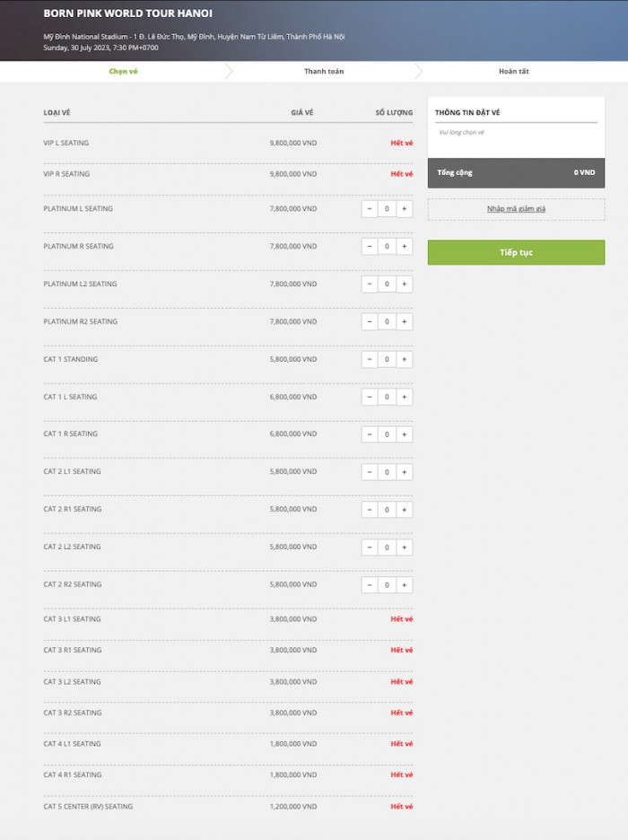Go to the Thanh toán step
The image size is (628, 840).
coord(323,71)
